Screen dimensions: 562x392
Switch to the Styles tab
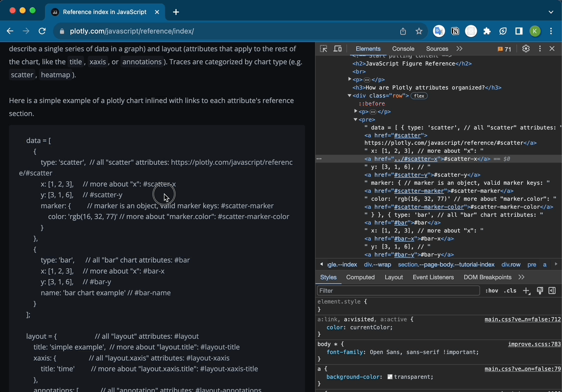(x=328, y=277)
